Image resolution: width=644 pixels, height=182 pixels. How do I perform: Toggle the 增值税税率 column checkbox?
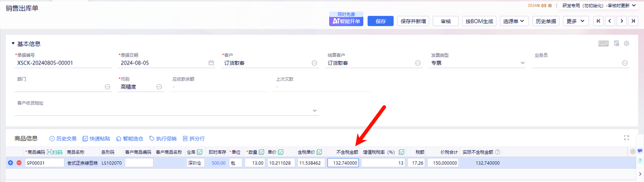coord(402,152)
